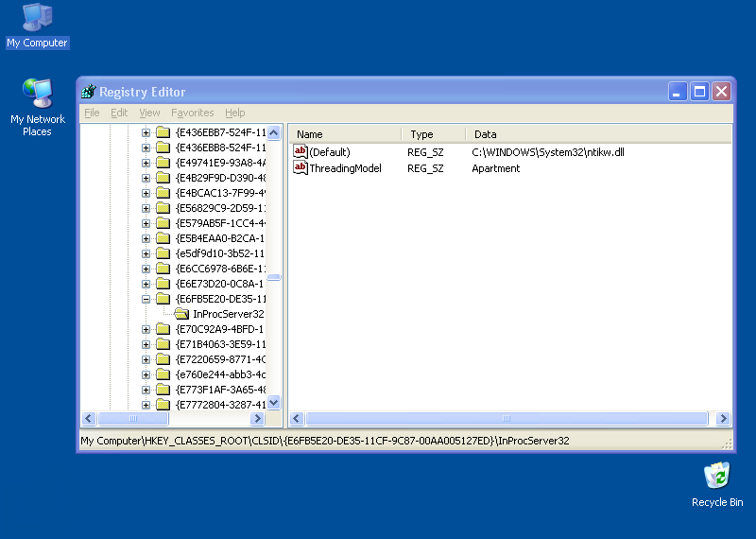The image size is (756, 539).
Task: Click values pane scroll left arrow
Action: pyautogui.click(x=297, y=418)
